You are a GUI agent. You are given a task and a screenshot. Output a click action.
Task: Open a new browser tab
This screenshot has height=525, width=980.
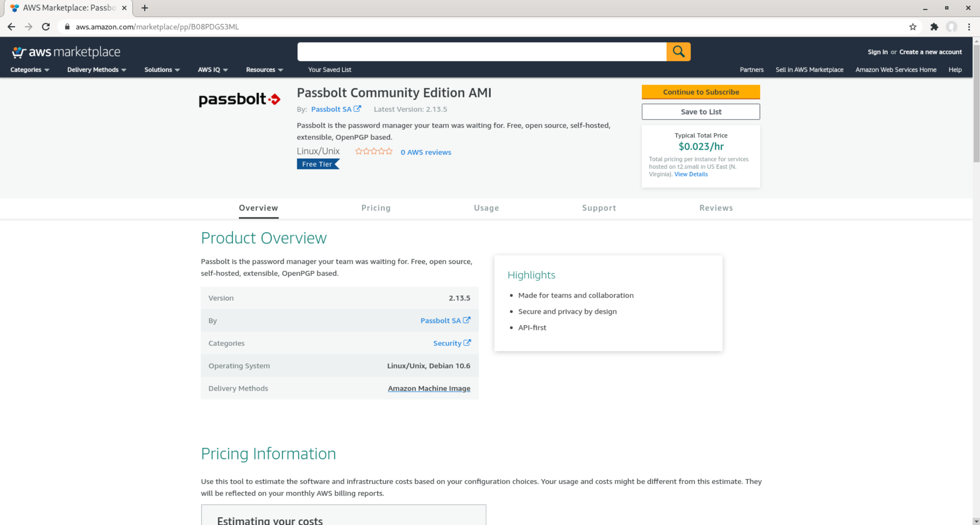pyautogui.click(x=145, y=8)
